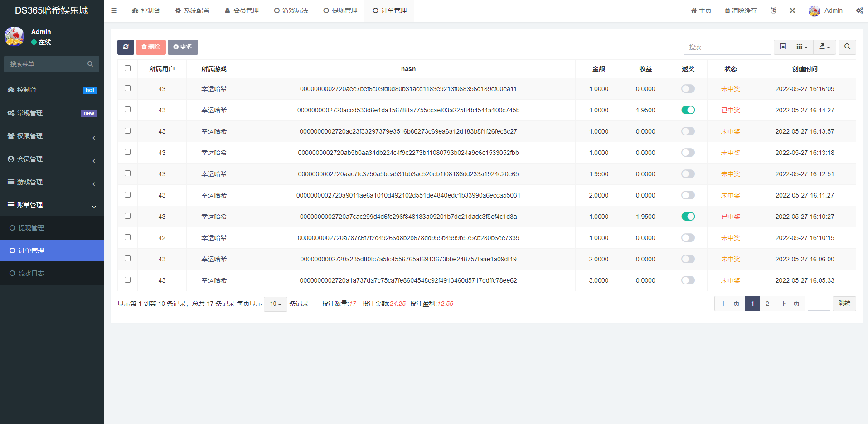Enter fullscreen mode
Image resolution: width=868 pixels, height=424 pixels.
tap(792, 10)
